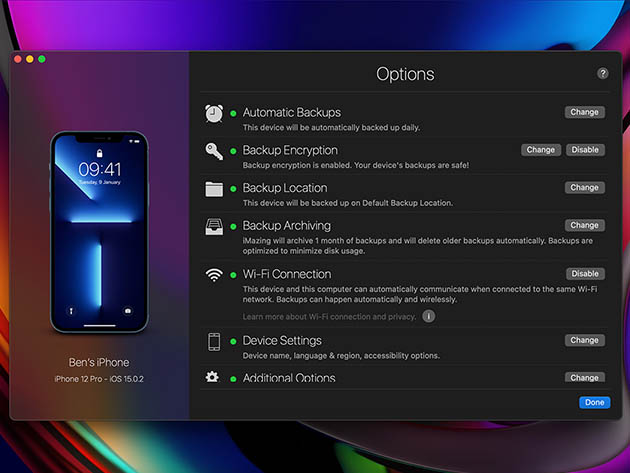
Task: Click 'backed up on Default Backup Location' description
Action: 348,203
